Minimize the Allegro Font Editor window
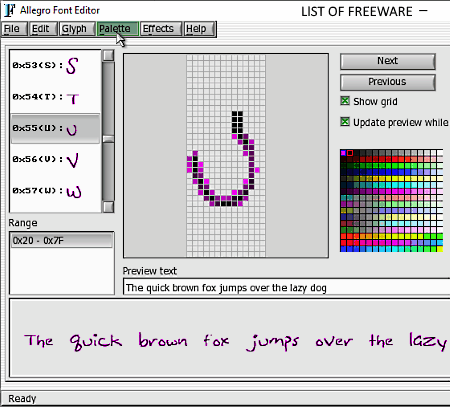 point(423,11)
